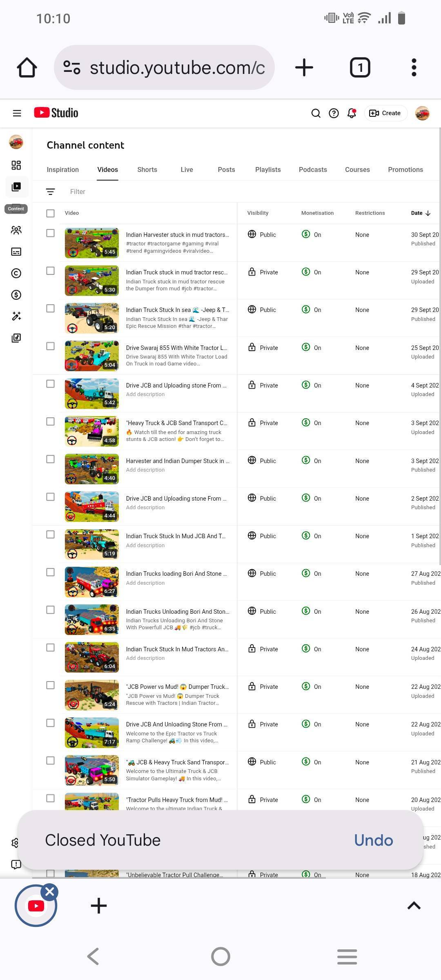
Task: Tick the select-all videos checkbox in header
Action: (50, 213)
